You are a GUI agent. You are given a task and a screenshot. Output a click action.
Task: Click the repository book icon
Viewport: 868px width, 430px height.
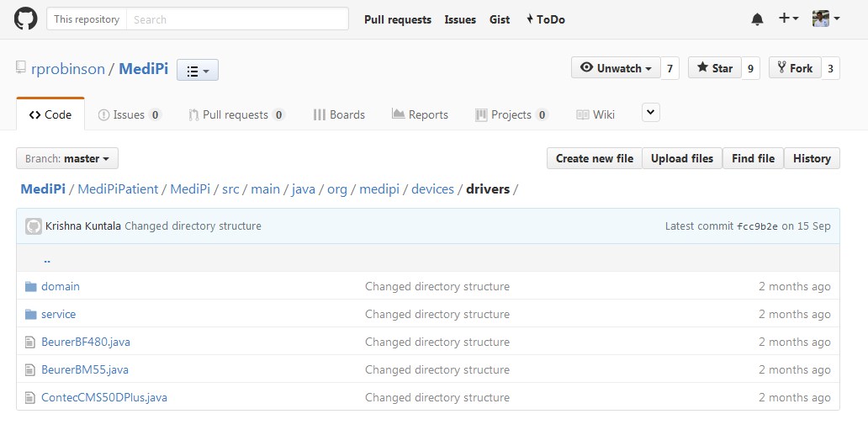click(x=21, y=68)
